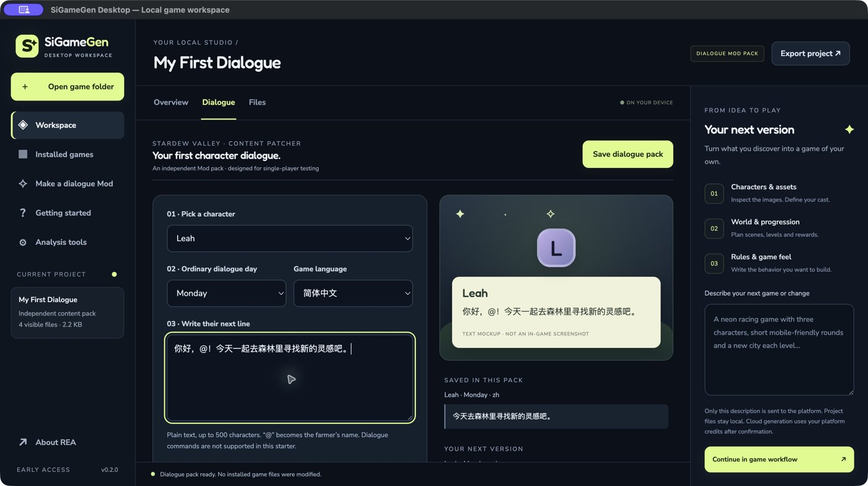Viewport: 868px width, 486px height.
Task: Click the SiGameGen logo icon
Action: coord(27,46)
